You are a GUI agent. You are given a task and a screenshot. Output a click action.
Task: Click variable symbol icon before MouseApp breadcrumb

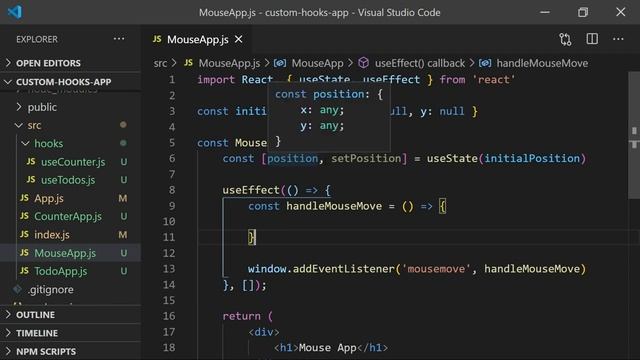coord(280,63)
